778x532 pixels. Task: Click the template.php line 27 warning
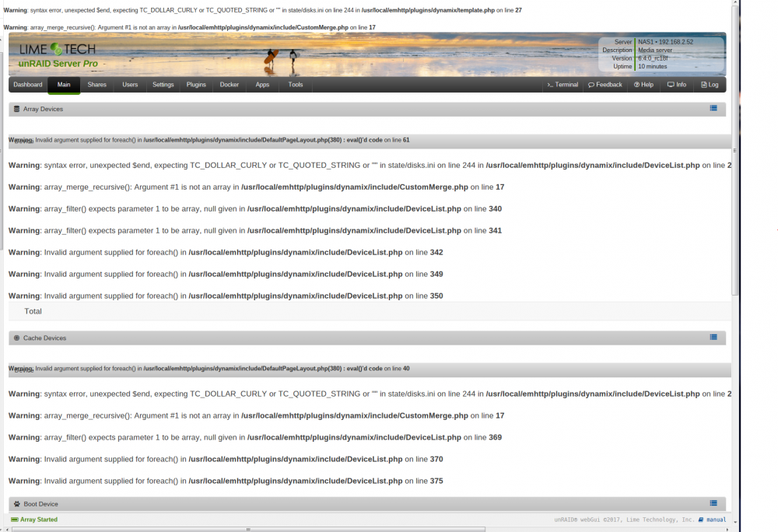(262, 10)
